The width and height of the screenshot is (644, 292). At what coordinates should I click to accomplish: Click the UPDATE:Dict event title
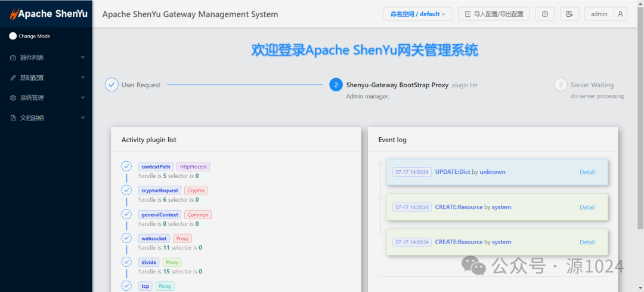click(453, 172)
